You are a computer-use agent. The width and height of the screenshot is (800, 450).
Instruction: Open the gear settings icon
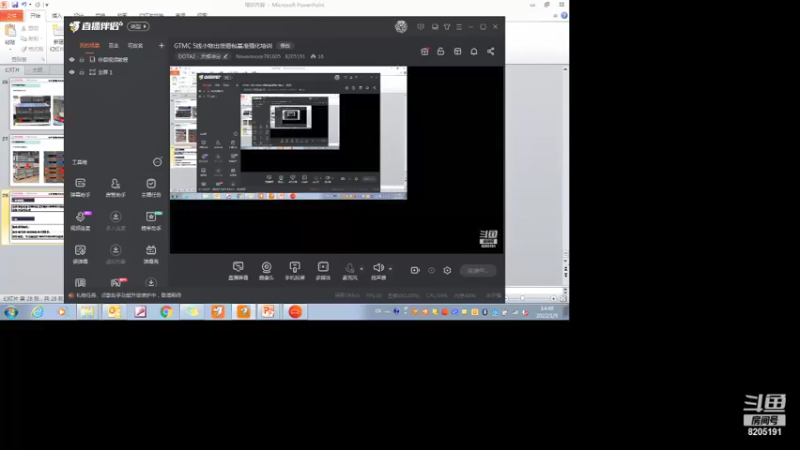point(447,270)
